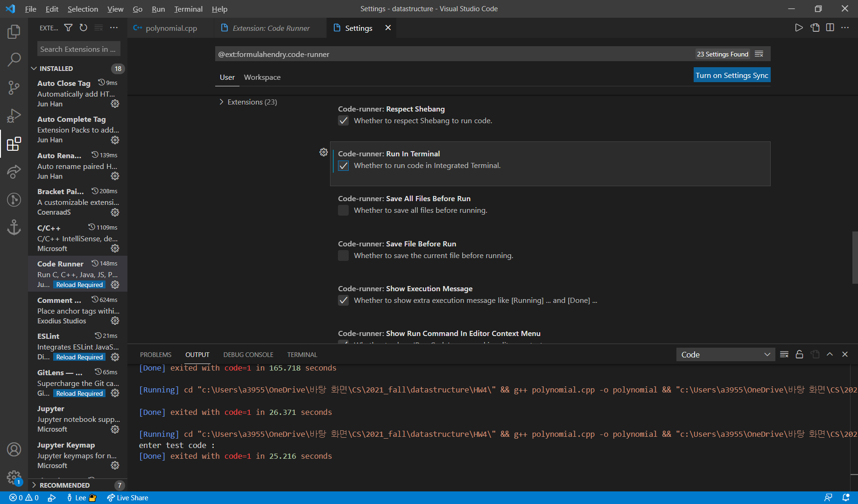This screenshot has height=504, width=858.
Task: Close the Settings tab
Action: (x=388, y=28)
